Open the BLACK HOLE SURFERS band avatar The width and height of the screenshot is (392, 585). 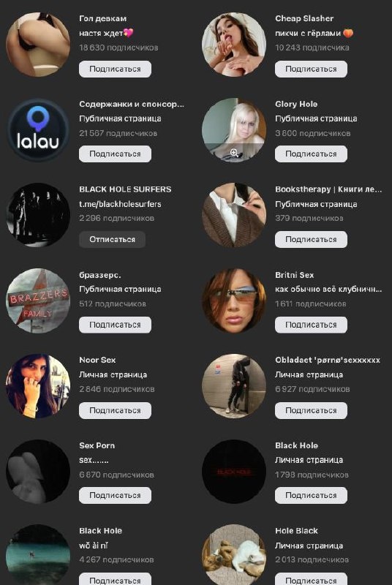38,215
